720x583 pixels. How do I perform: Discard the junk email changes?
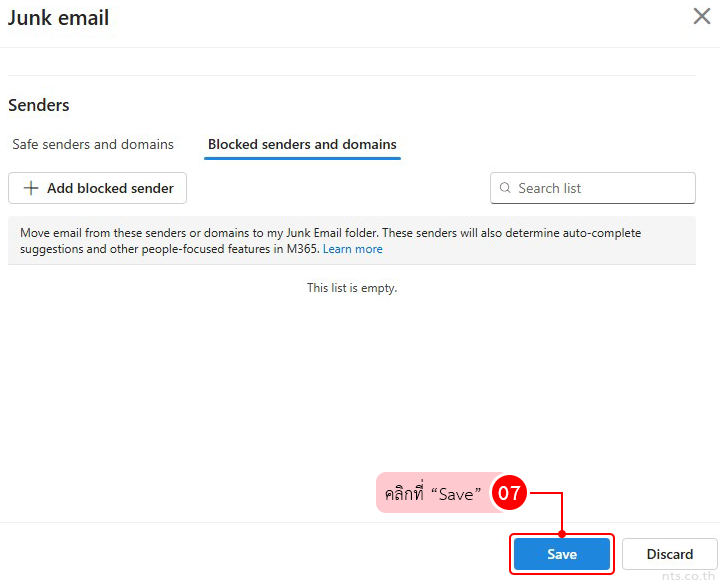click(x=669, y=554)
